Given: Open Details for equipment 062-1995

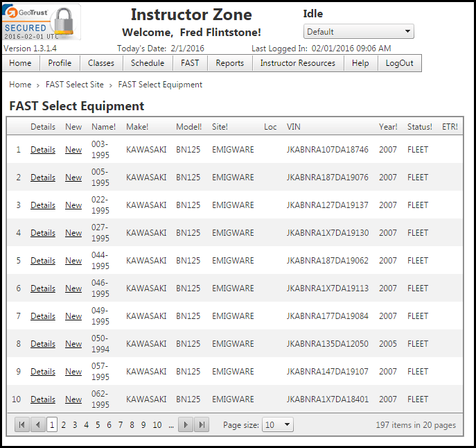Looking at the screenshot, I should pyautogui.click(x=43, y=399).
